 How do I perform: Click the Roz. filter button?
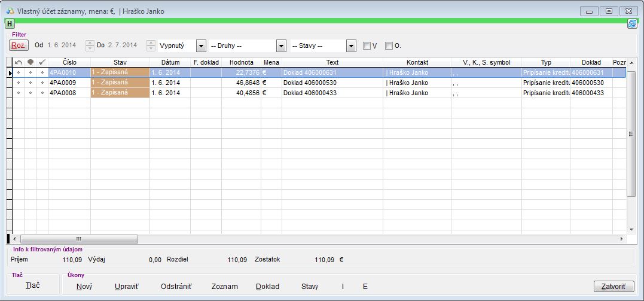[x=19, y=45]
